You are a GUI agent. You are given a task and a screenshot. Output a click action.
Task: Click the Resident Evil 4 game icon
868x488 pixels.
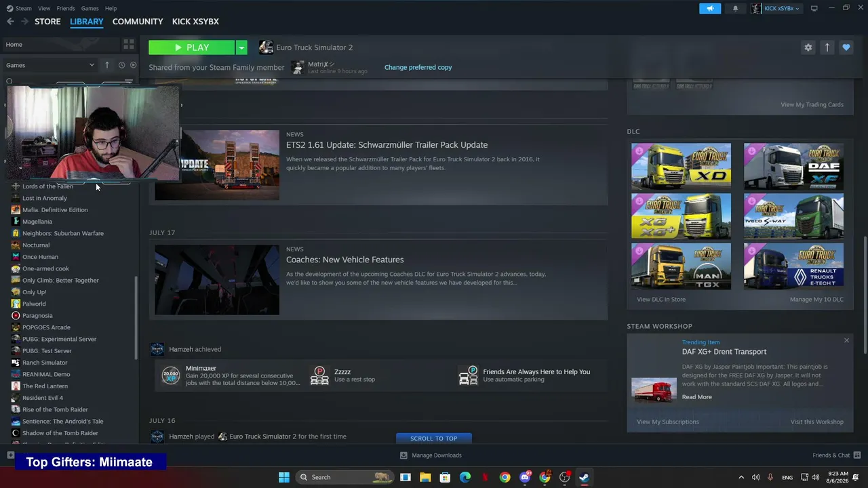pyautogui.click(x=16, y=398)
